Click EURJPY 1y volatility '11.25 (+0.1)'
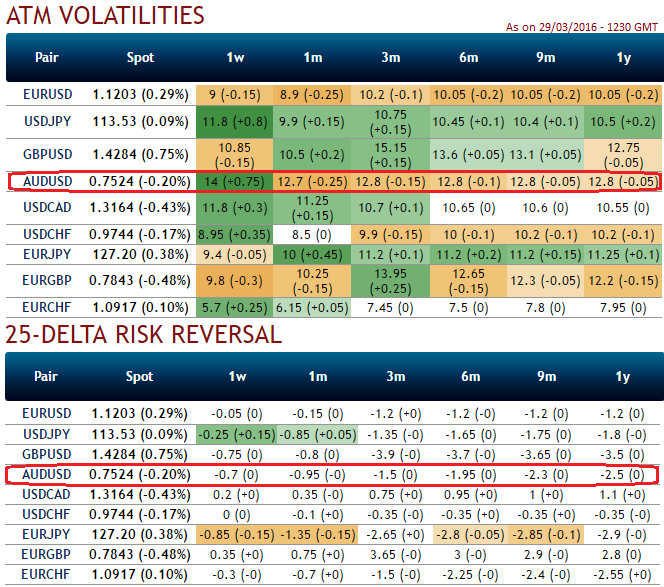Screen dimensions: 664x587 (622, 255)
